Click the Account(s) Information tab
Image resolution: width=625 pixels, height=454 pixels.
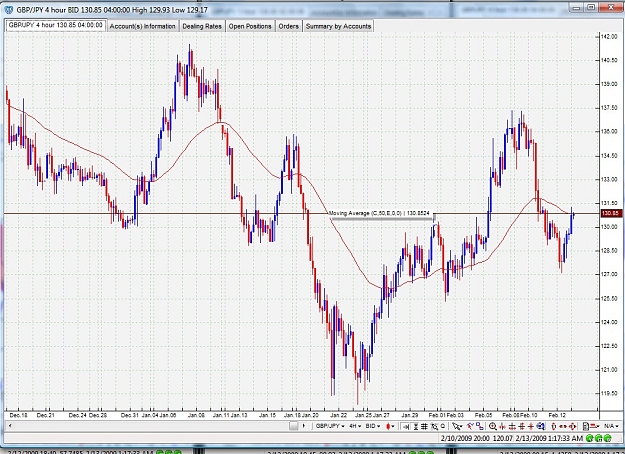pos(142,26)
